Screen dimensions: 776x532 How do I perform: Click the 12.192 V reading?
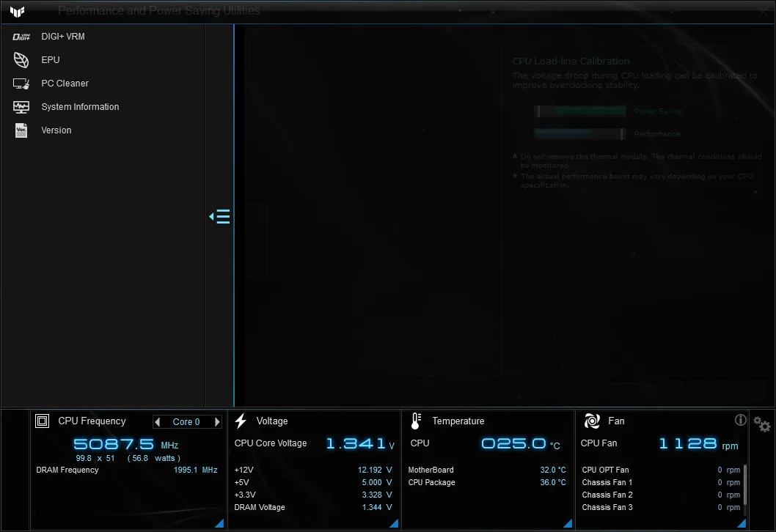tap(375, 470)
